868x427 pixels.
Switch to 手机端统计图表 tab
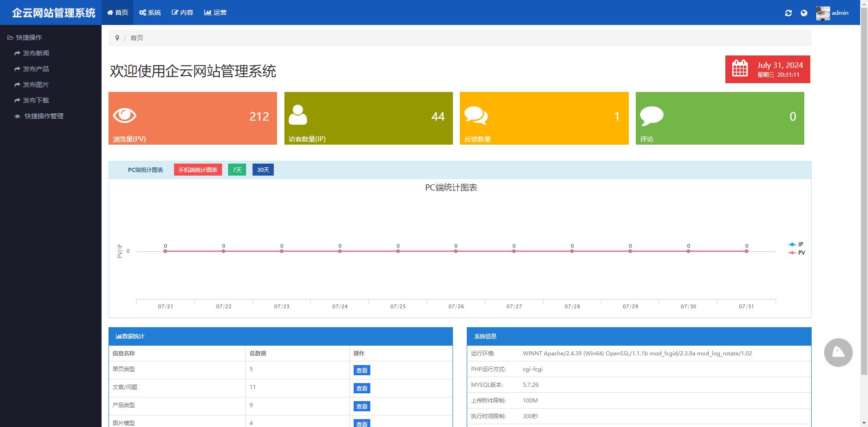click(x=198, y=170)
